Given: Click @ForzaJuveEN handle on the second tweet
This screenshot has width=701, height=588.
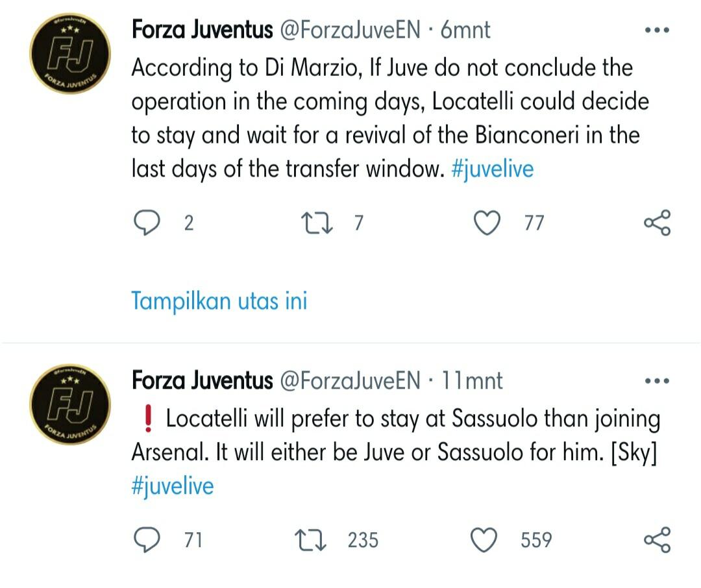Looking at the screenshot, I should tap(350, 381).
